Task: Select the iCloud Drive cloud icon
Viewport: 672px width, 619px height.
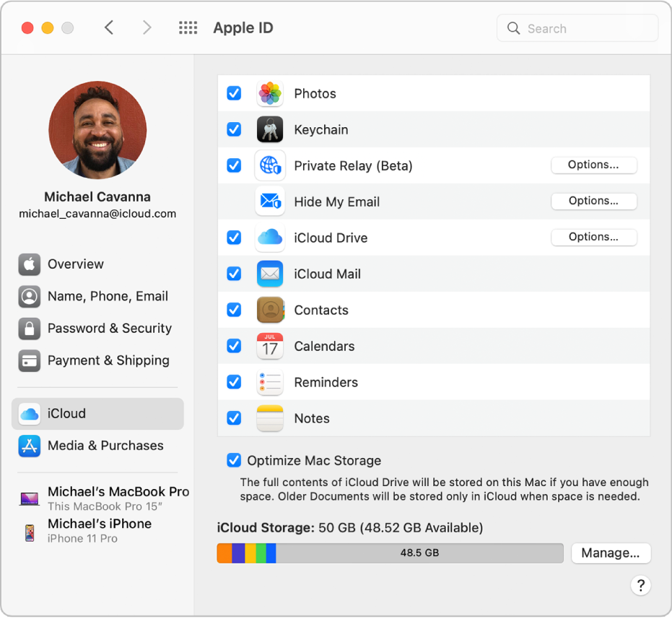Action: pyautogui.click(x=269, y=238)
